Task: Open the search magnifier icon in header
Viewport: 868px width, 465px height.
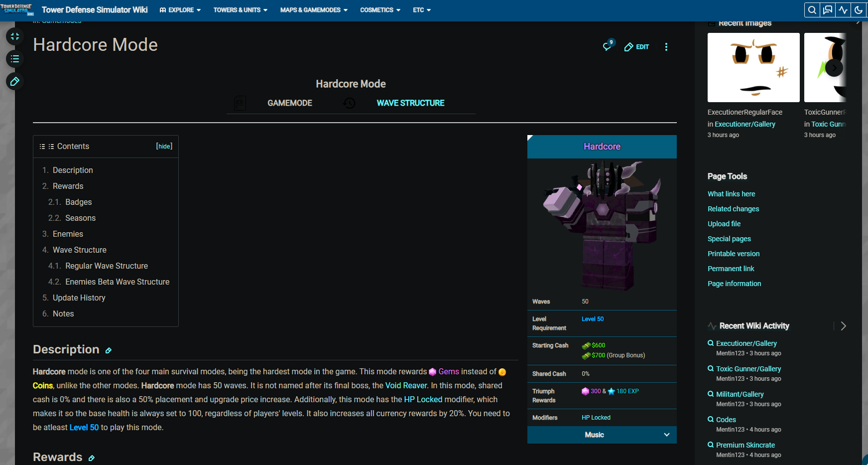Action: [x=812, y=10]
